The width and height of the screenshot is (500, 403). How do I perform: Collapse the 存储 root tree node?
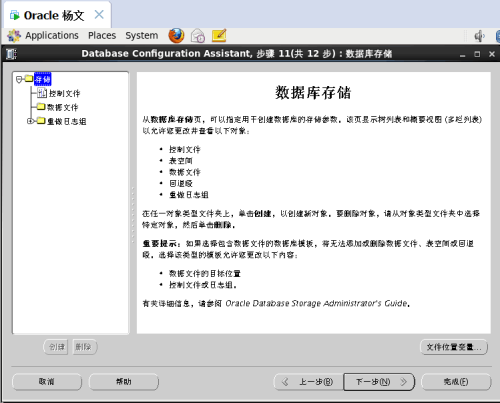(x=19, y=79)
